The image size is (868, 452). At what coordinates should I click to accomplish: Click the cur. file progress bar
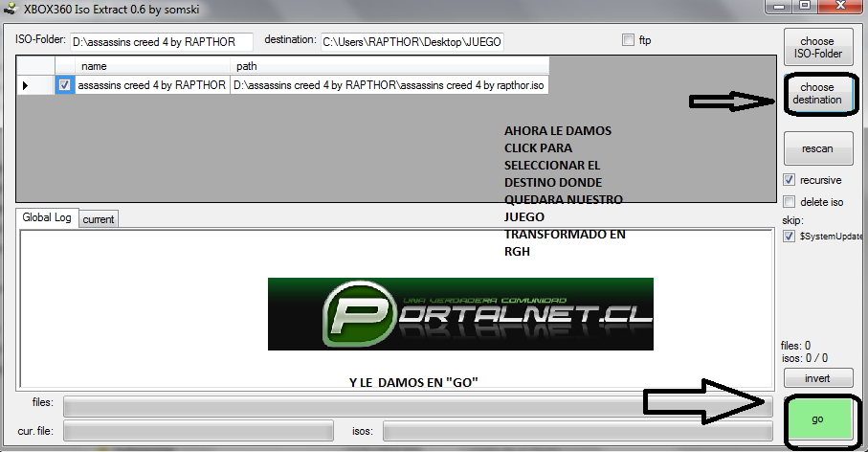pos(198,431)
